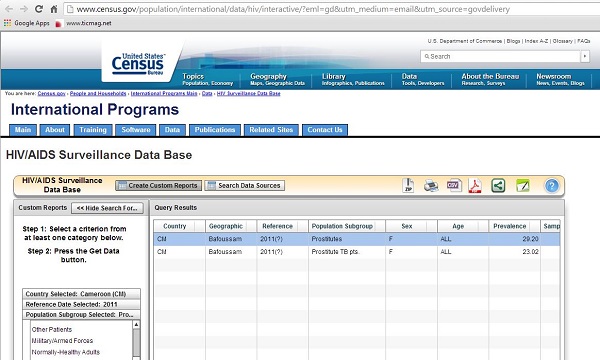
Task: Download results as ZIP file icon
Action: point(408,186)
